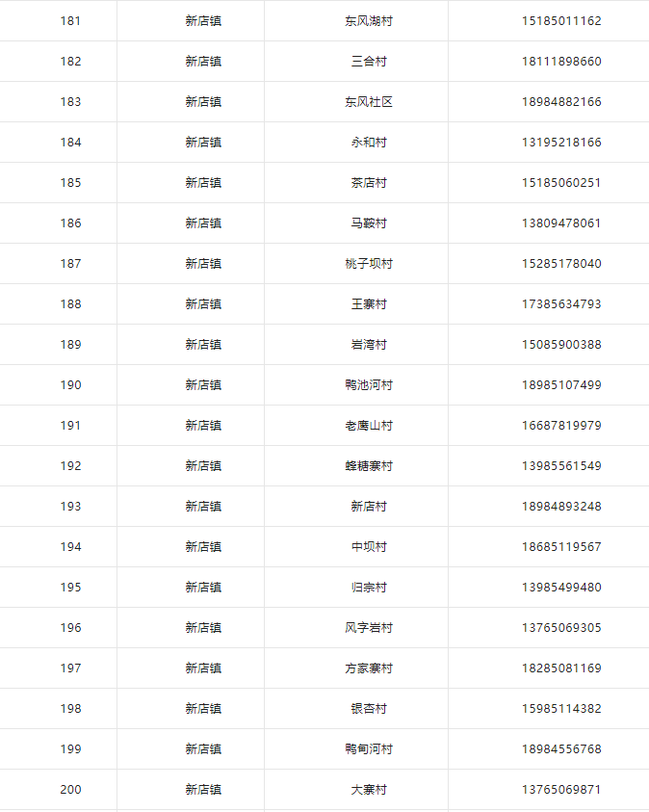Click phone number 18685119567

(x=561, y=546)
